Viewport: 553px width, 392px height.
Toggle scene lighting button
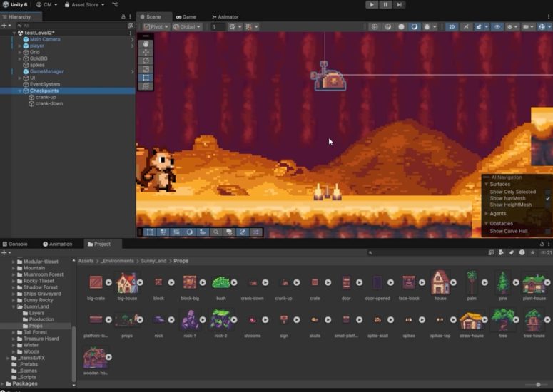(x=465, y=27)
